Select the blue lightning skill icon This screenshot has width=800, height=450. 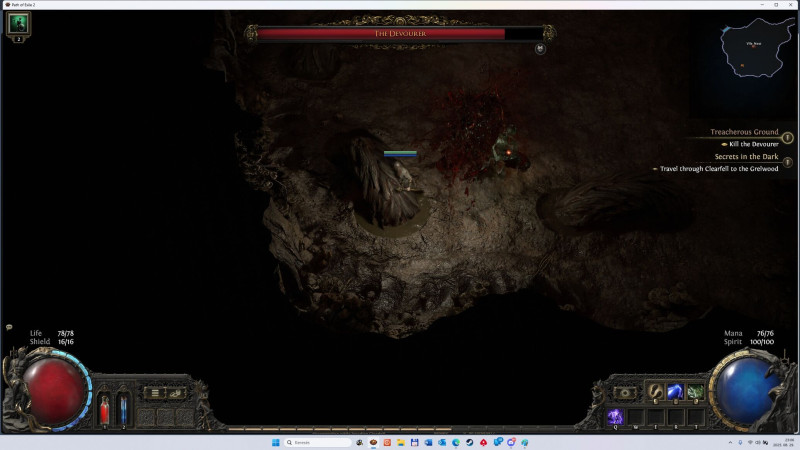tap(675, 391)
